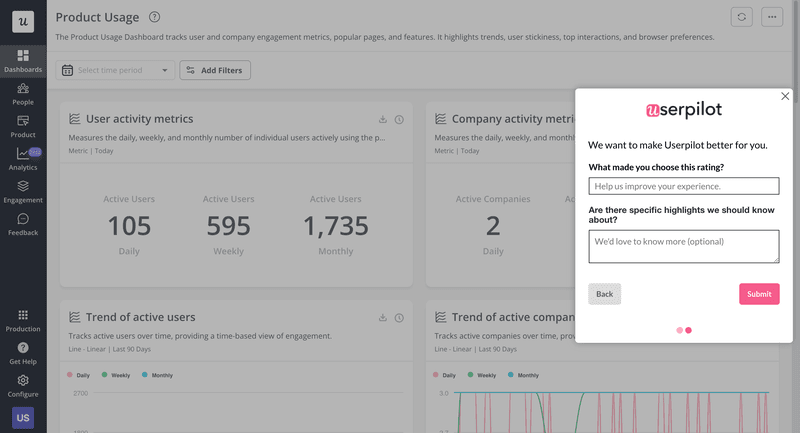This screenshot has height=433, width=800.
Task: Open the Analytics section
Action: tap(23, 159)
